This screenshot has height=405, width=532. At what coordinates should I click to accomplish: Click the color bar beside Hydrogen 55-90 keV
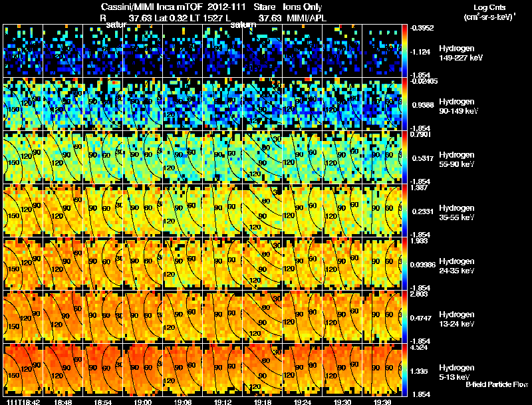(404, 158)
